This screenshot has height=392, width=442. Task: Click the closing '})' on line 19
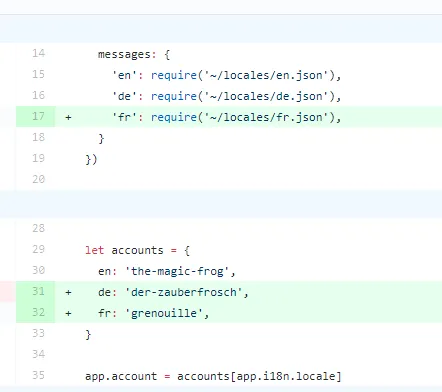click(91, 159)
